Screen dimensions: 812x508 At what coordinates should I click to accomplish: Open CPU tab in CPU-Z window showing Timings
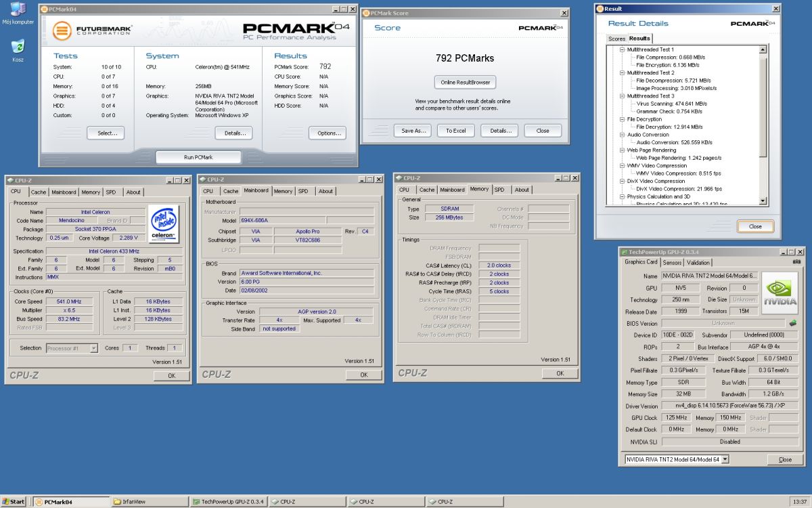click(x=405, y=190)
